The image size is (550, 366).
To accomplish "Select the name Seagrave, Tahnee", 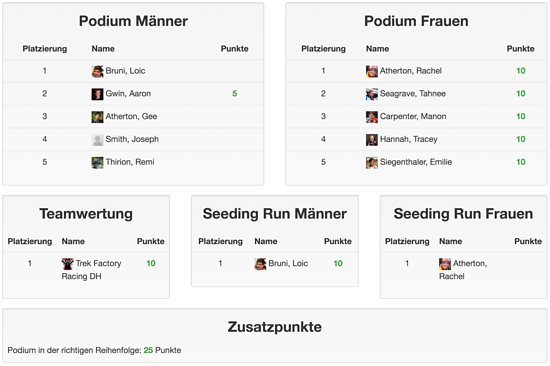I will [413, 94].
